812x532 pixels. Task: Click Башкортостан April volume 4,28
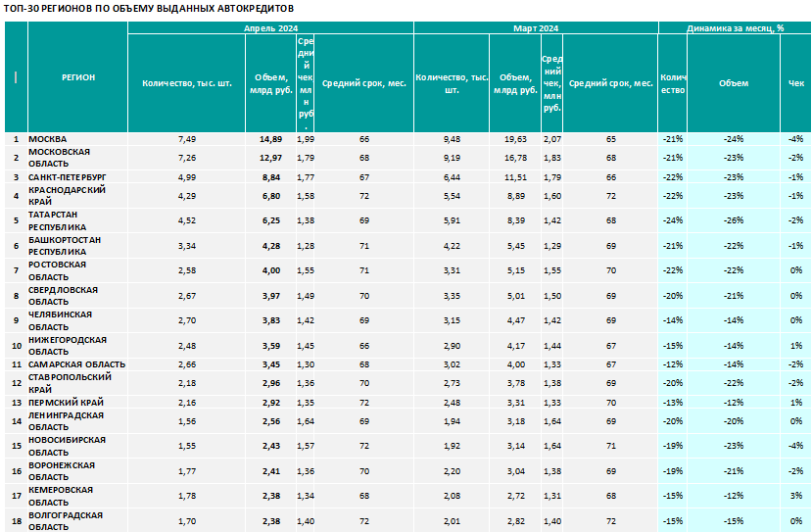(x=271, y=246)
